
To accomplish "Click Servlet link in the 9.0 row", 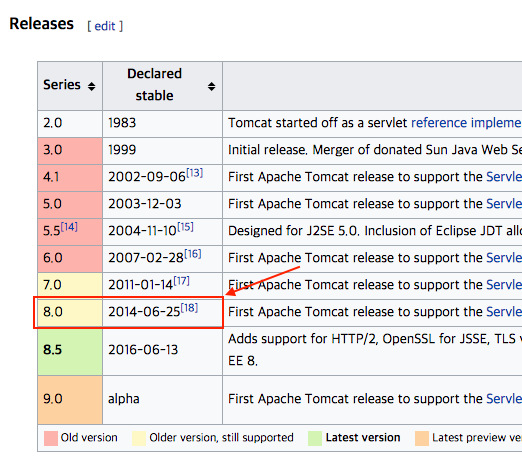I will pos(504,399).
